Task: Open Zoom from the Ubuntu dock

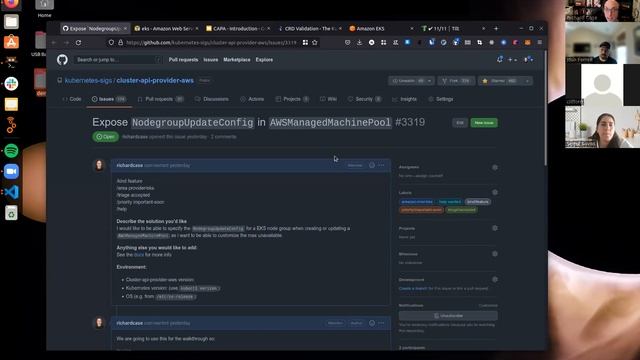Action: click(x=11, y=171)
